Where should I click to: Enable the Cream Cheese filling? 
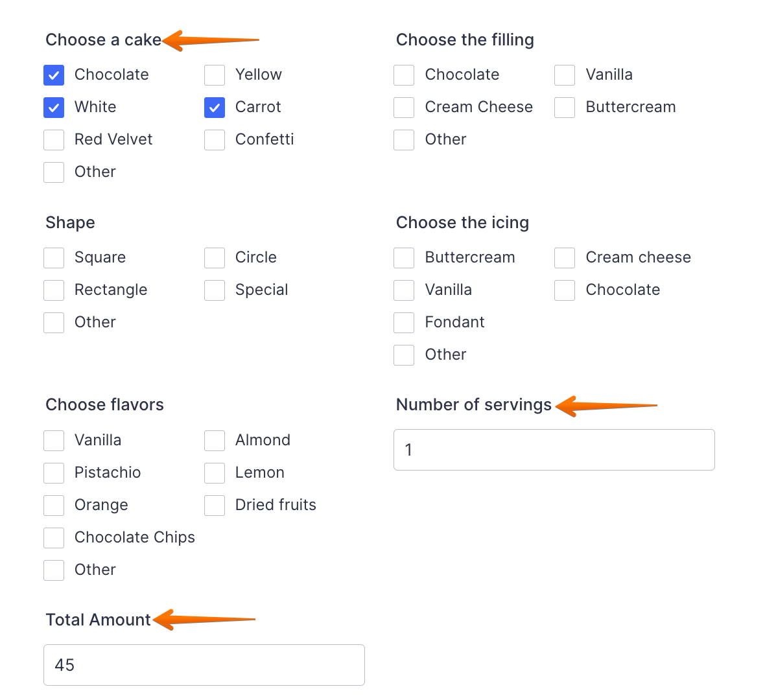(404, 108)
